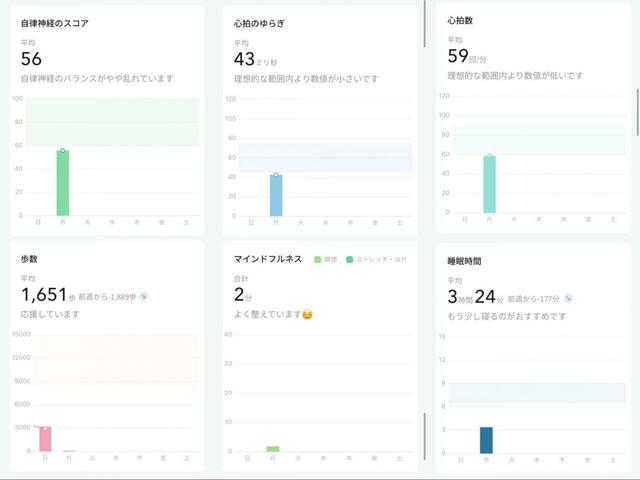Click the scrollbar at the far right edge
Image resolution: width=640 pixels, height=480 pixels.
tap(637, 112)
